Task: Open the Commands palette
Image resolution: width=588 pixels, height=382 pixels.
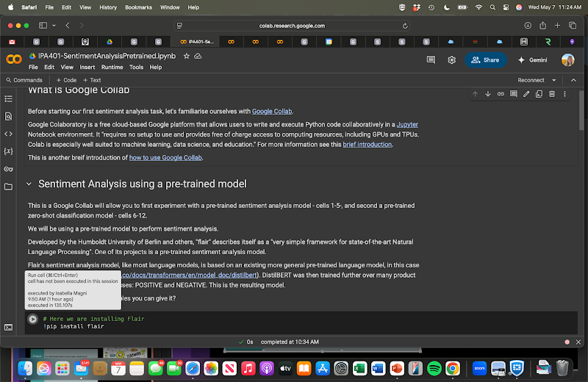Action: pos(24,80)
